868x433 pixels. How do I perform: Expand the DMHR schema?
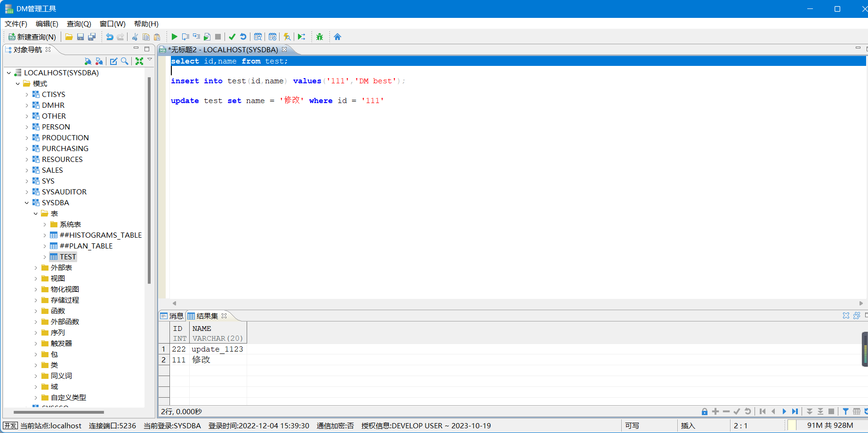point(27,105)
